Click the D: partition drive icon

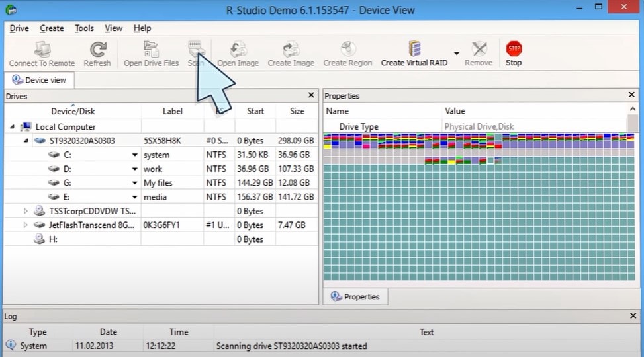tap(54, 169)
